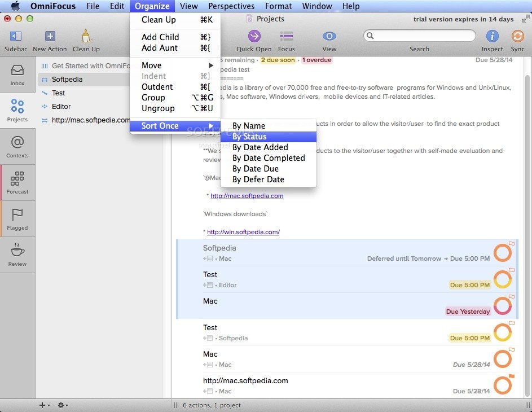This screenshot has width=532, height=412.
Task: Click the New Action toolbar icon
Action: 50,36
